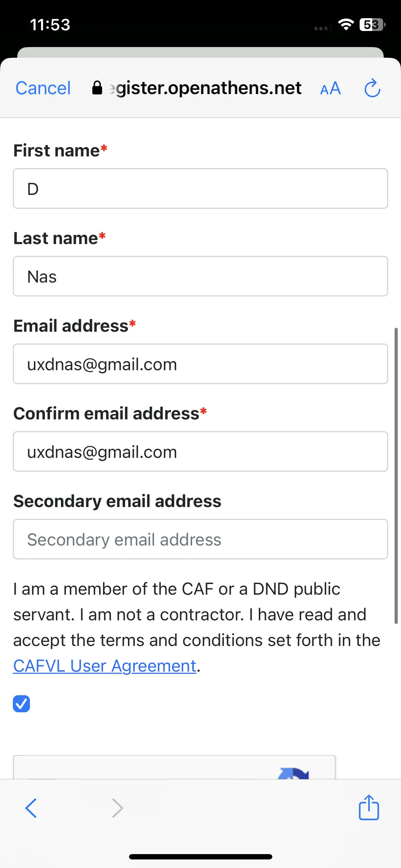Uncheck the CAFVL agreement checkbox

(x=21, y=703)
